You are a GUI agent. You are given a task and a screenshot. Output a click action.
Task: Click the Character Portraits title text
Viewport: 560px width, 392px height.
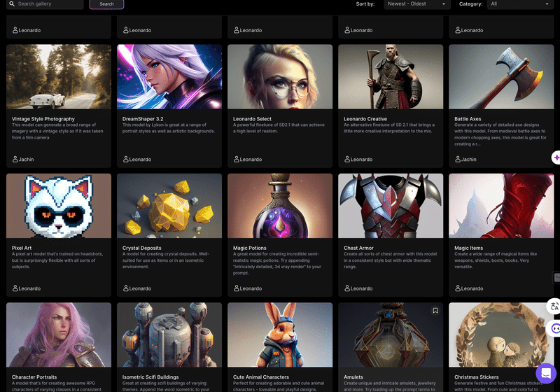coord(34,377)
